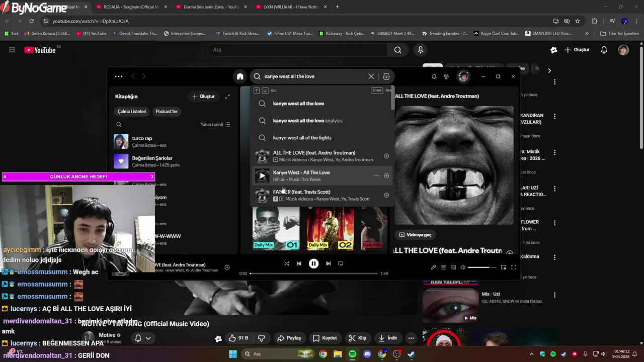Viewport: 644px width, 362px height.
Task: Open Daily Mix 02 card
Action: (x=330, y=228)
